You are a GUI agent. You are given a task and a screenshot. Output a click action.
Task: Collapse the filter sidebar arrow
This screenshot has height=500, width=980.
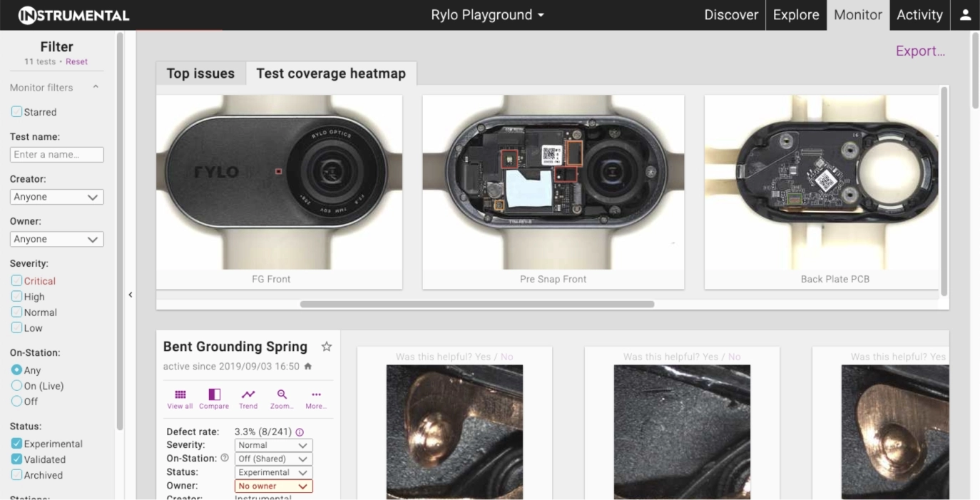131,295
